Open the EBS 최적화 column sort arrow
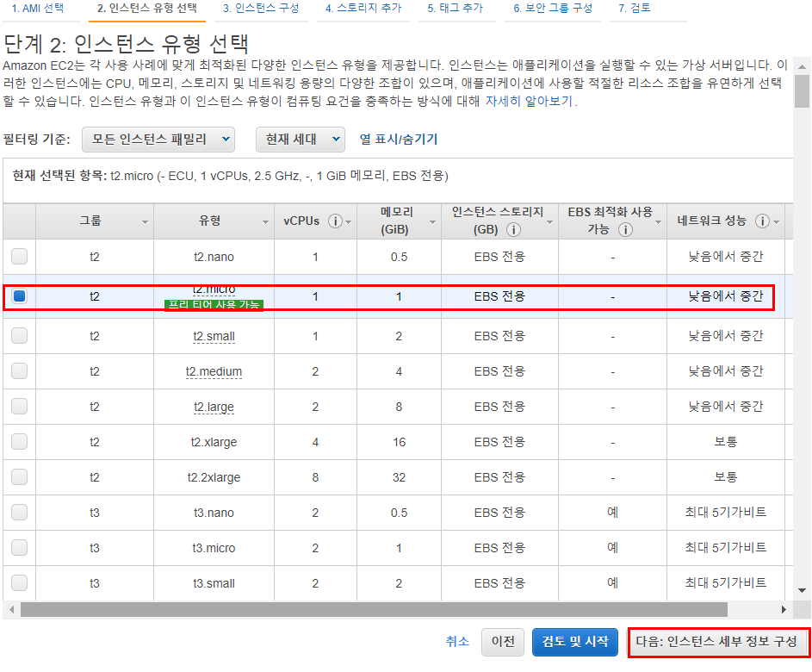The image size is (812, 672). (658, 222)
